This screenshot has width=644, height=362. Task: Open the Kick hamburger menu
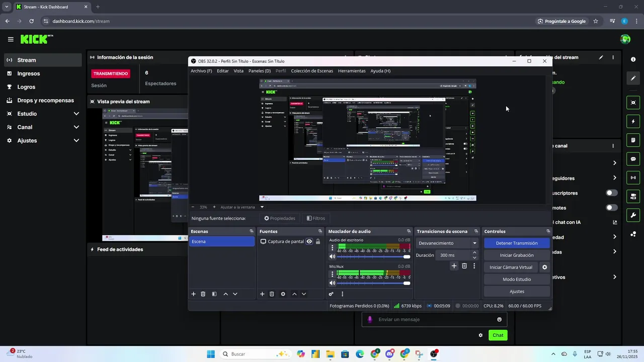pyautogui.click(x=11, y=39)
